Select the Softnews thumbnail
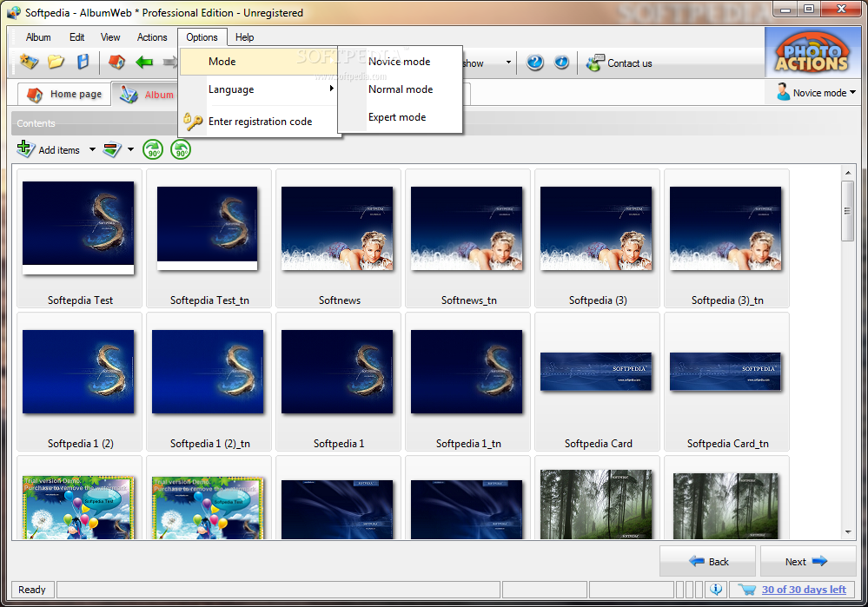 (x=338, y=239)
